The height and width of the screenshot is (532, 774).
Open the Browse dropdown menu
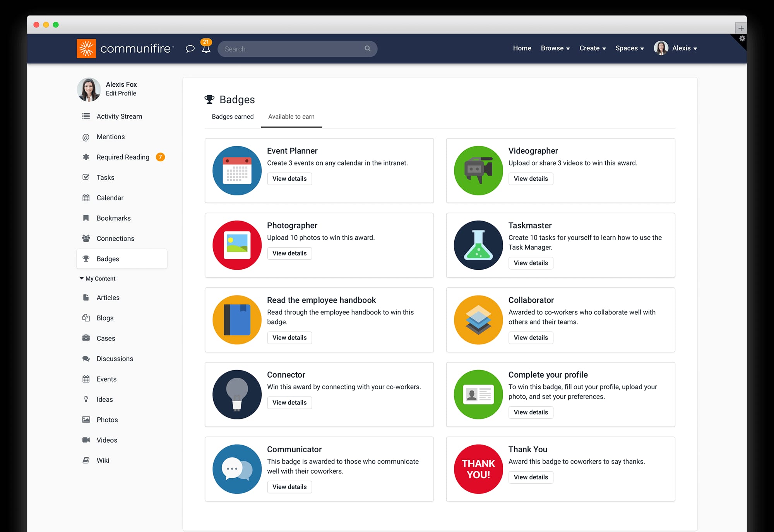point(555,48)
